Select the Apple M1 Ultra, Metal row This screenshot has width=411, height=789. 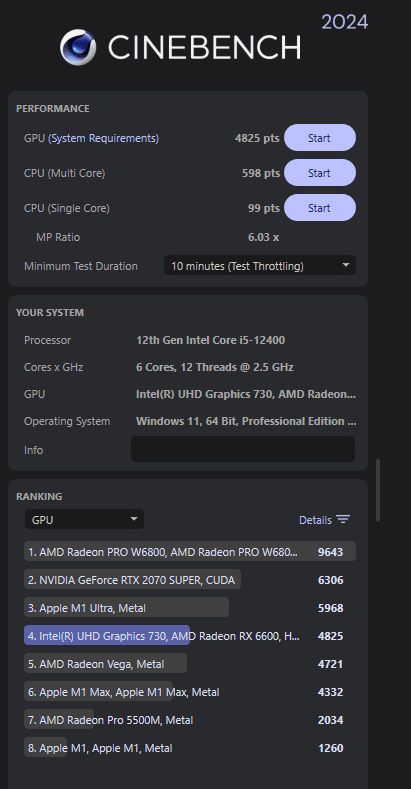click(190, 607)
